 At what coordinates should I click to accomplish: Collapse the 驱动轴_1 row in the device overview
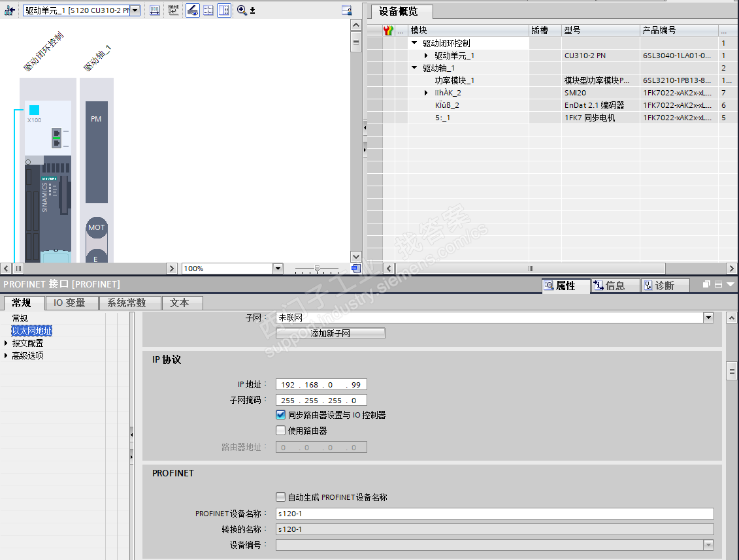tap(414, 68)
